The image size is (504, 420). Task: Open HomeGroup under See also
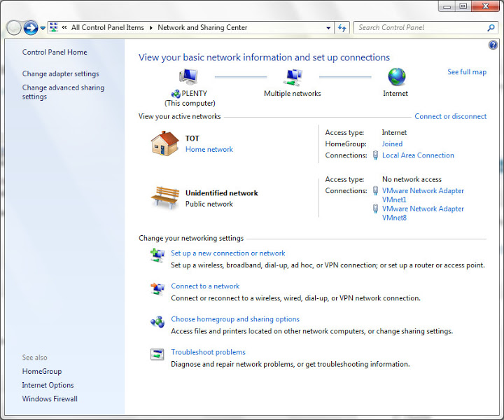tap(42, 371)
